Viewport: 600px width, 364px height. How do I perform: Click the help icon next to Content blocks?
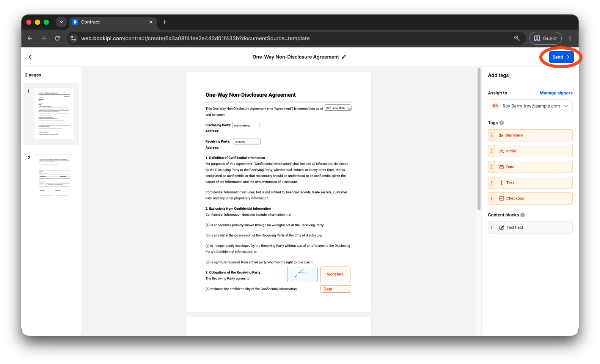tap(523, 215)
